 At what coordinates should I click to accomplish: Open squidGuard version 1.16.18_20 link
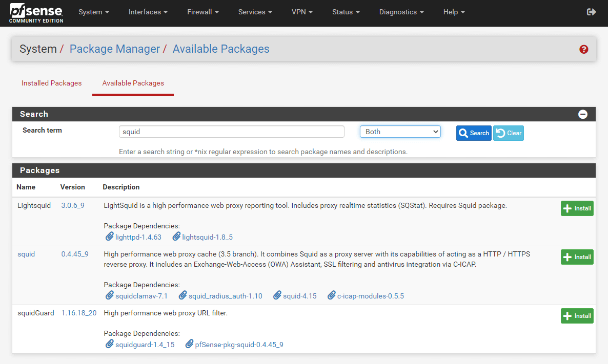pyautogui.click(x=79, y=313)
